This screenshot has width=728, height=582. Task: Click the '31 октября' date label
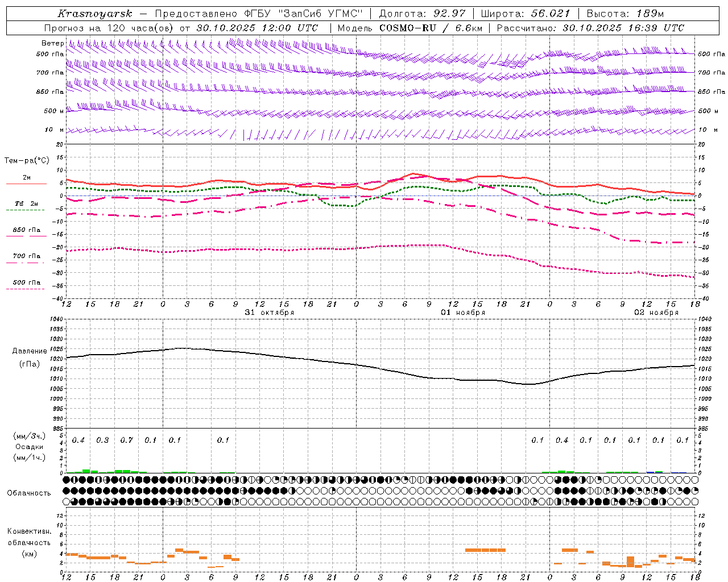pos(270,313)
